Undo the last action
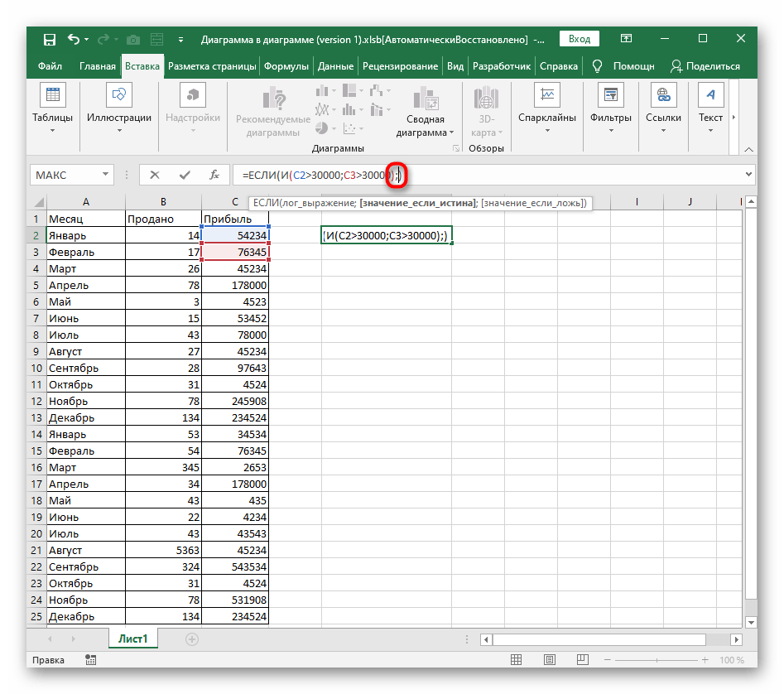Image resolution: width=784 pixels, height=694 pixels. [x=73, y=39]
